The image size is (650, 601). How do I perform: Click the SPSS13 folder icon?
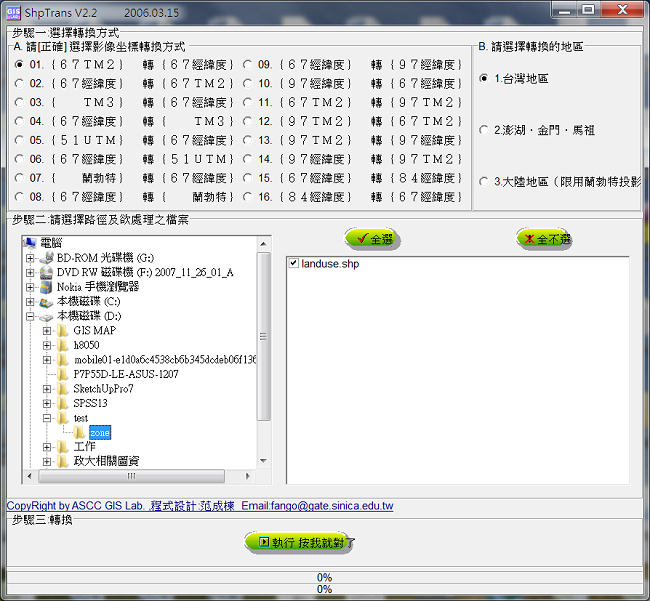tap(63, 403)
